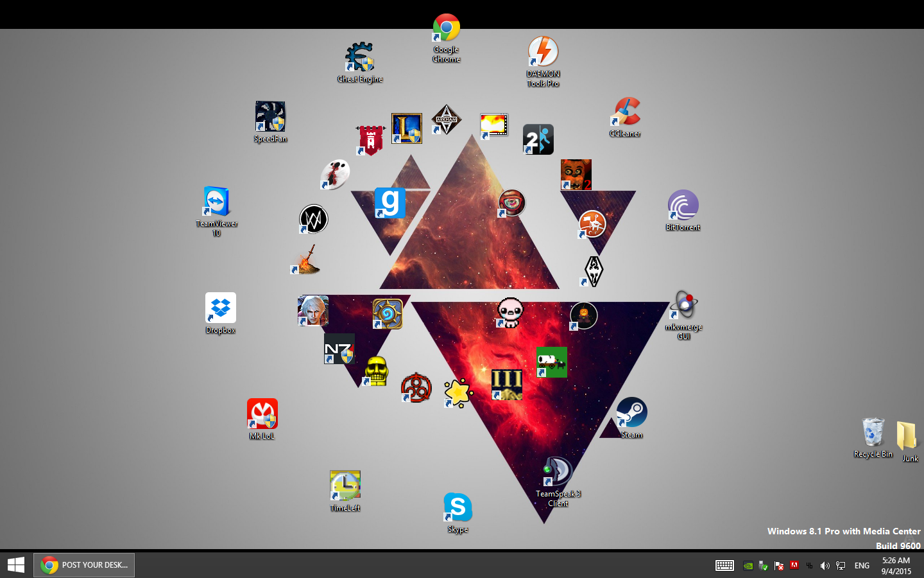Viewport: 924px width, 578px height.
Task: Open the taskbar clock and date
Action: pos(896,566)
